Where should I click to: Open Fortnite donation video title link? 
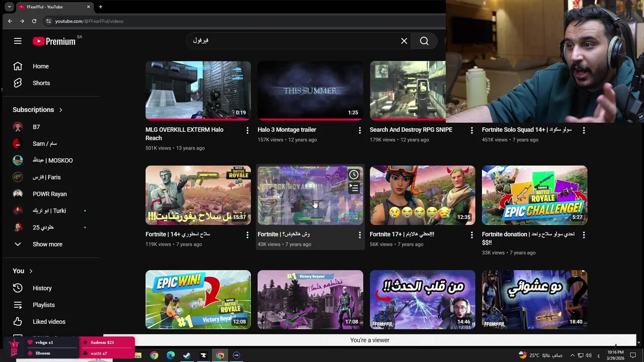[x=528, y=238]
